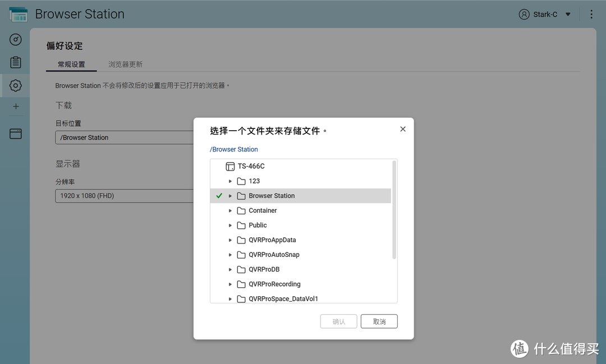Click the folder list vertical scrollbar
This screenshot has height=364, width=606.
click(x=394, y=210)
